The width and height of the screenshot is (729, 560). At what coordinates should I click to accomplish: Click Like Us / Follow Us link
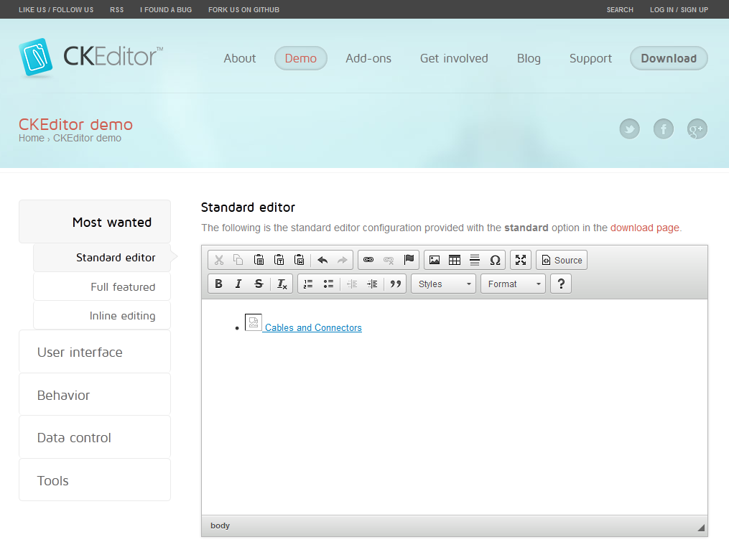[x=56, y=10]
